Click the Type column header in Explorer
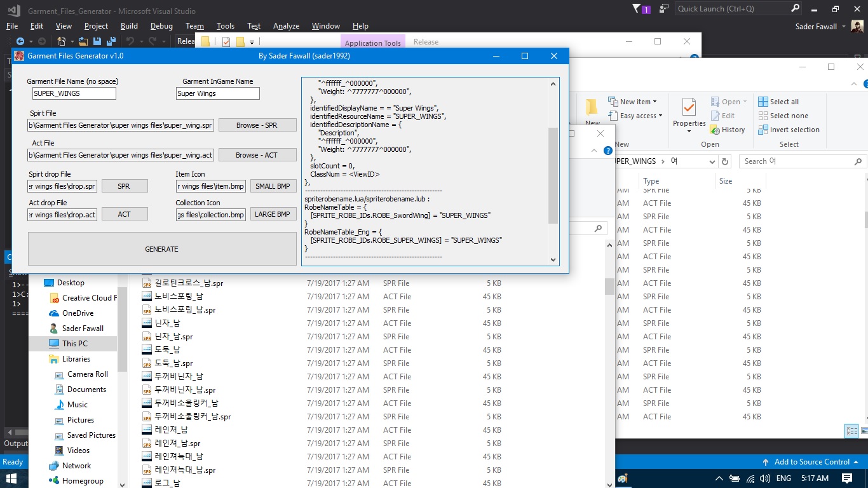This screenshot has height=488, width=868. pyautogui.click(x=651, y=181)
